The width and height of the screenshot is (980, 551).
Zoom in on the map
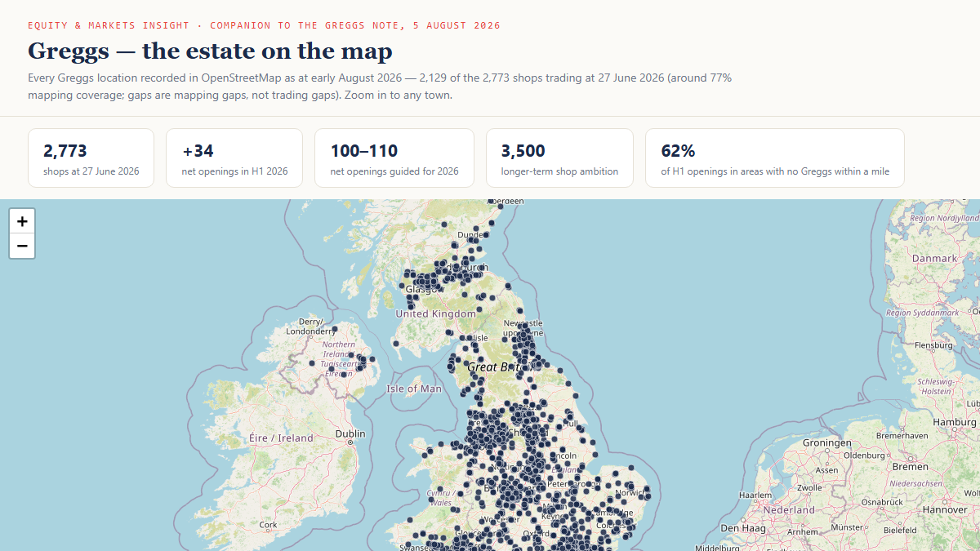pyautogui.click(x=22, y=220)
